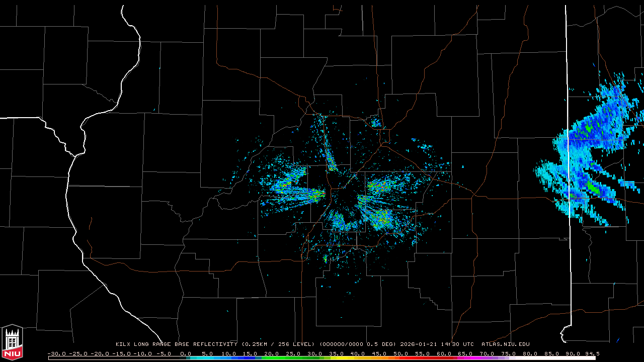Click the "35.0" scale label

pyautogui.click(x=337, y=353)
